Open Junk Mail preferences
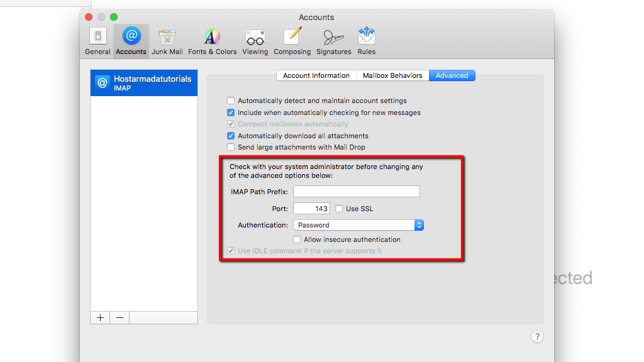Screen dimensions: 644x362 167,41
